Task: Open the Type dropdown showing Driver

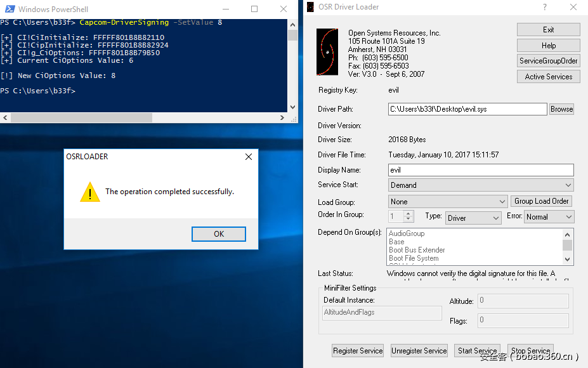Action: pyautogui.click(x=473, y=218)
